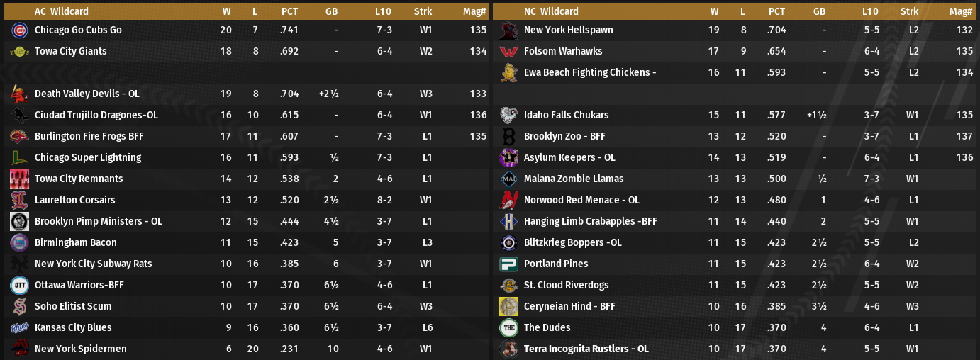Screen dimensions: 980x360
Task: Select the Towa City Giants team name
Action: pos(70,51)
